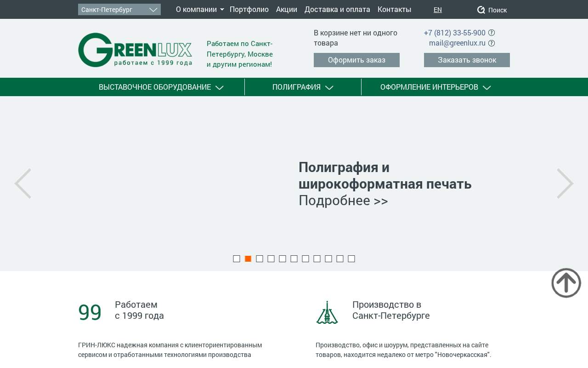588x368 pixels.
Task: Expand the ПОЛИГРАФИЯ category menu
Action: 303,87
